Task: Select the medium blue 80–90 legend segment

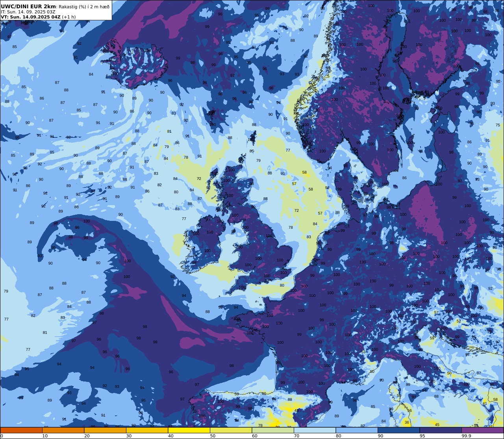Action: coord(357,430)
